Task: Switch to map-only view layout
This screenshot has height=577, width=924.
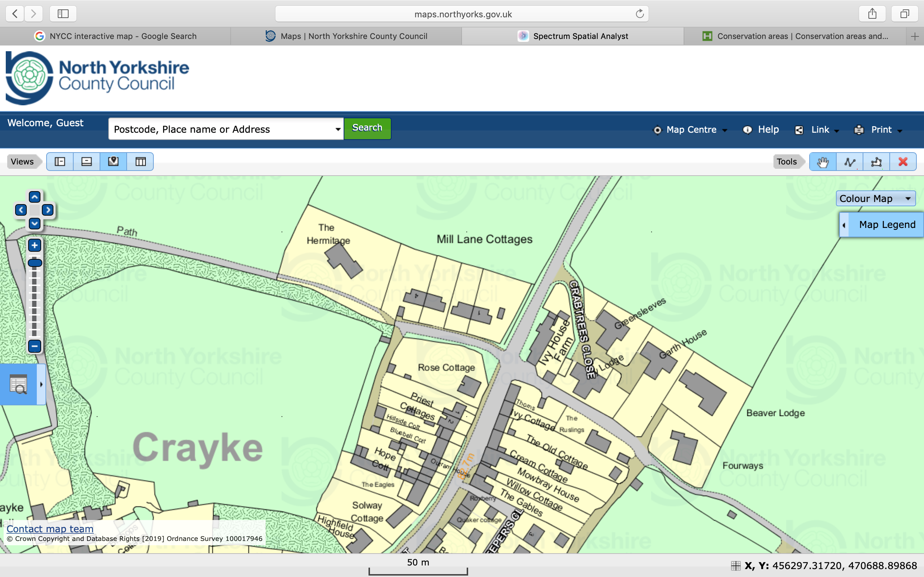Action: (113, 162)
